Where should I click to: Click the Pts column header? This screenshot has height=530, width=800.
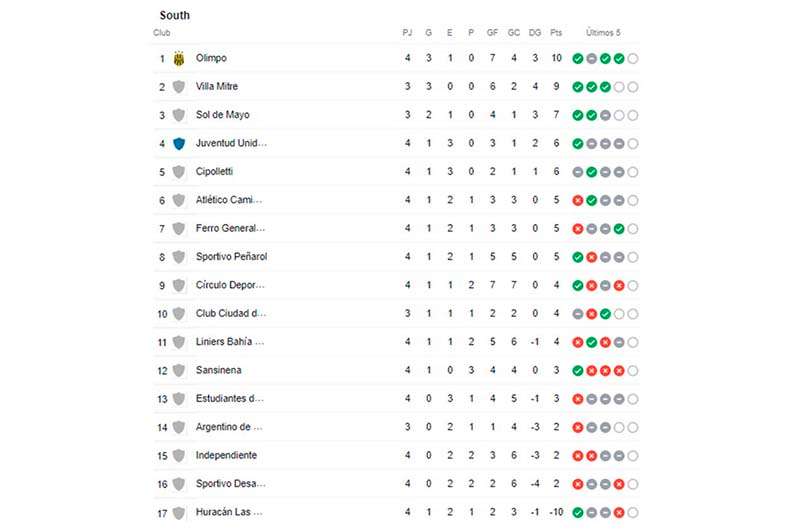(x=556, y=33)
